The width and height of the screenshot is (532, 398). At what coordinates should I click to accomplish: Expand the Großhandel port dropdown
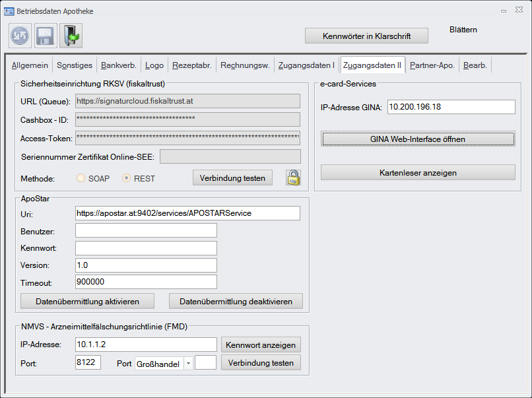click(188, 363)
